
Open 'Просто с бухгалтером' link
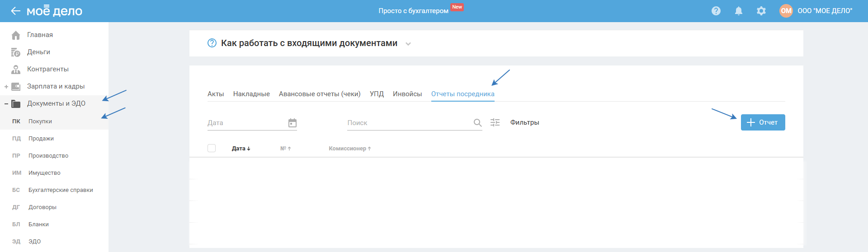click(413, 11)
